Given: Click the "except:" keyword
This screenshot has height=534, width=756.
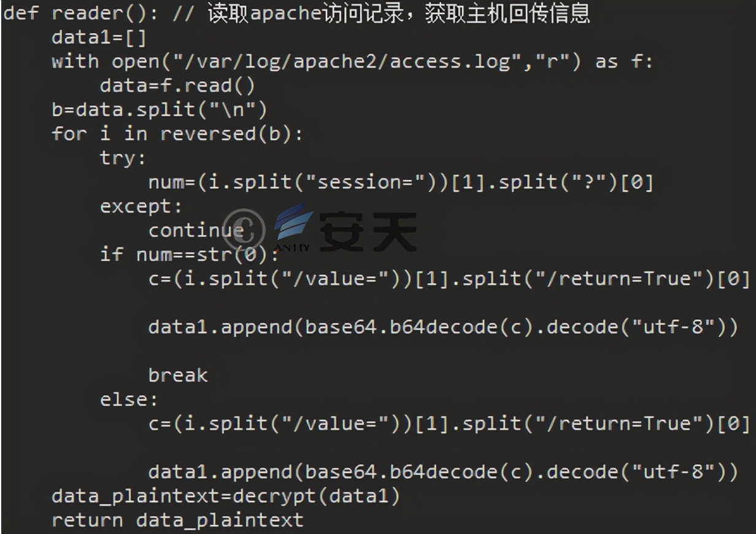Looking at the screenshot, I should point(141,206).
